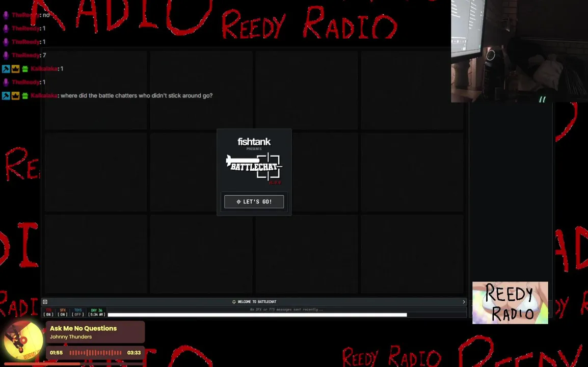The height and width of the screenshot is (367, 588).
Task: Click the BATTLECHAT missile crosshair logo
Action: [x=254, y=167]
